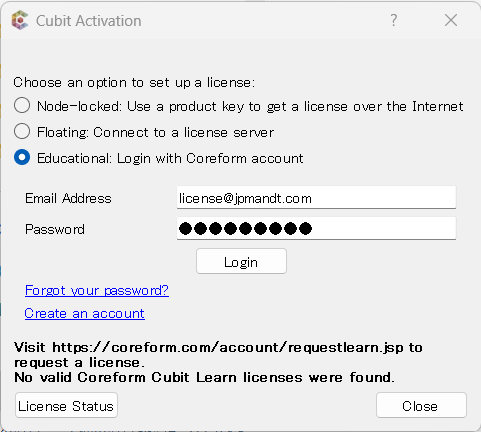This screenshot has height=432, width=481.
Task: Focus the Email Address input field
Action: coord(316,198)
